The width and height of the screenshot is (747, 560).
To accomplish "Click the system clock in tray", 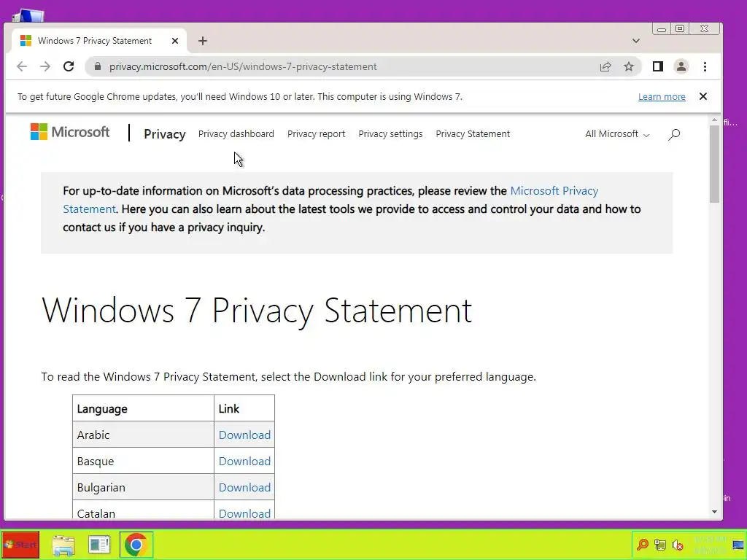I will [x=710, y=544].
